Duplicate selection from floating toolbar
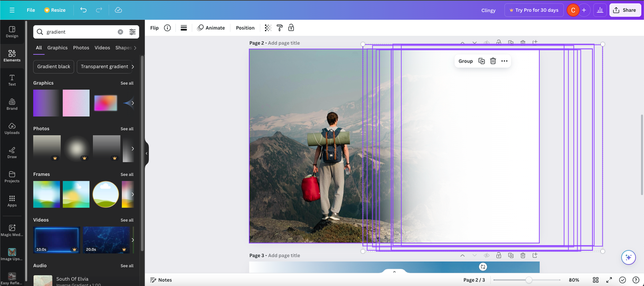This screenshot has height=286, width=644. click(x=481, y=61)
